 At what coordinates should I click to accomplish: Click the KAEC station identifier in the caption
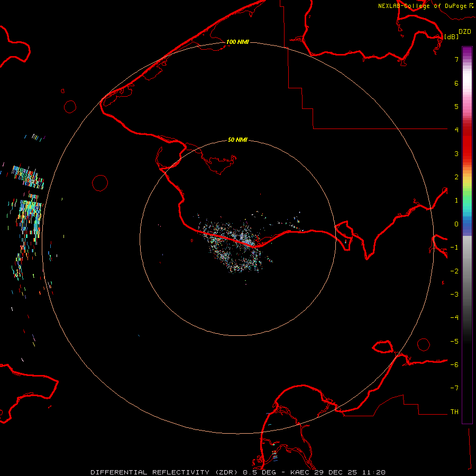point(300,472)
